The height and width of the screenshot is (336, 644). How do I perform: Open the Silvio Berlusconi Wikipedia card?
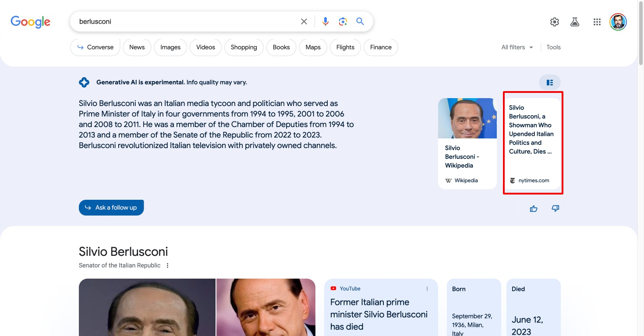[x=467, y=143]
